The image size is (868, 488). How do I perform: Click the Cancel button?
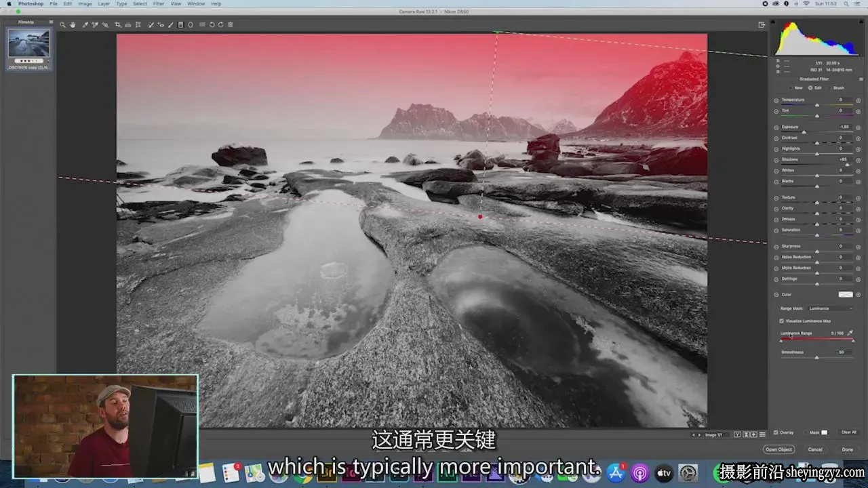(x=815, y=449)
